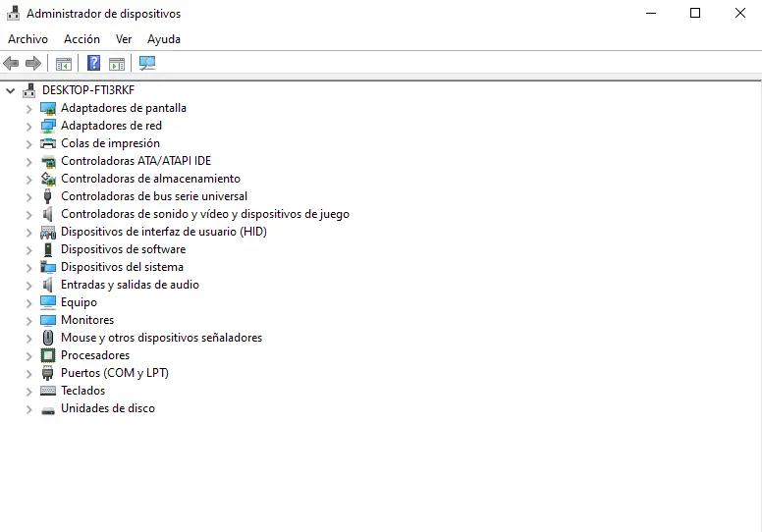The width and height of the screenshot is (762, 532).
Task: Open the Archivo menu
Action: (x=27, y=39)
